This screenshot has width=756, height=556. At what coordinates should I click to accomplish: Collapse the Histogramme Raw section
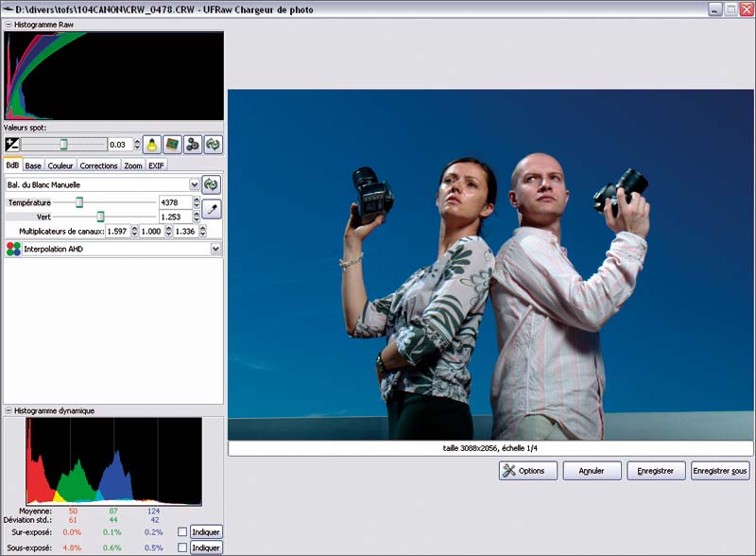[9, 24]
